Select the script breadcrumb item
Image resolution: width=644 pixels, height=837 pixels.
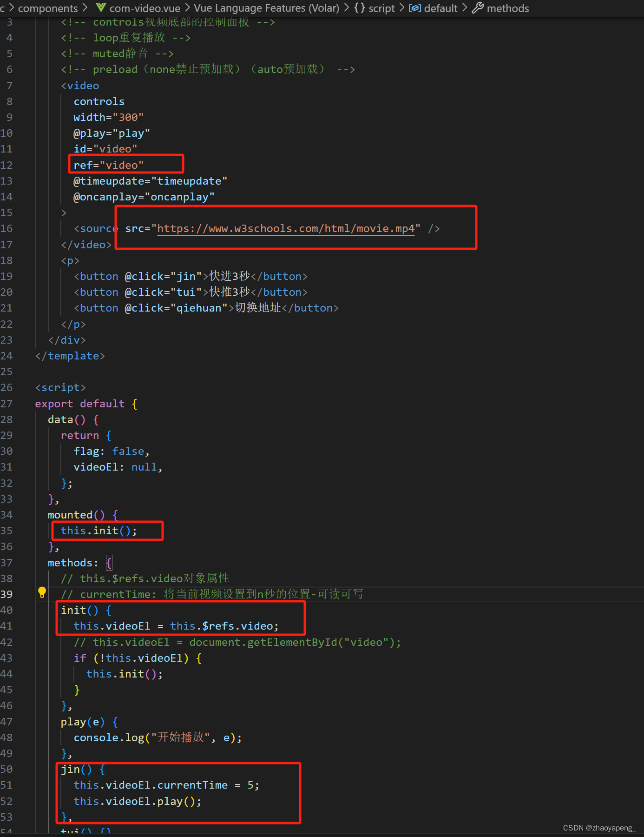(381, 8)
